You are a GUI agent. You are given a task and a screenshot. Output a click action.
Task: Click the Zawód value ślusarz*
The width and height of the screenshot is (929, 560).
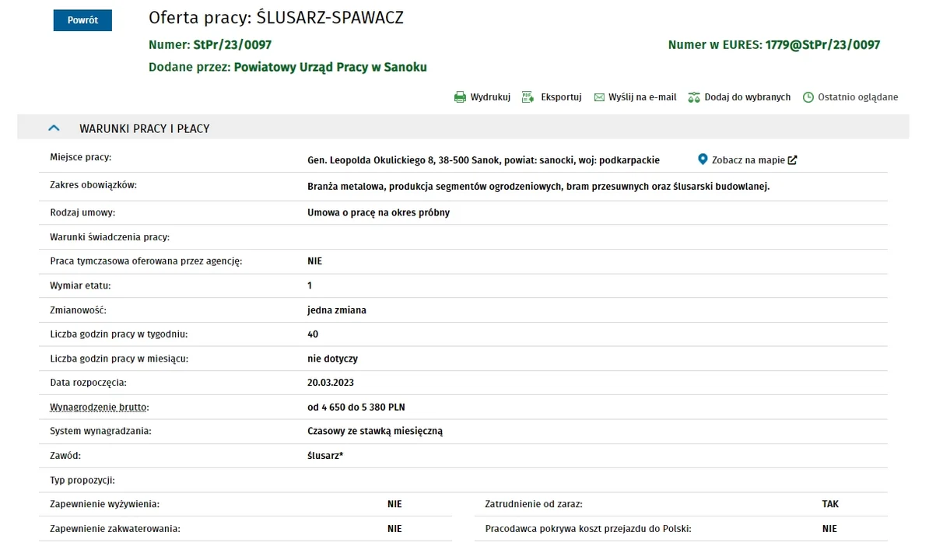[325, 456]
